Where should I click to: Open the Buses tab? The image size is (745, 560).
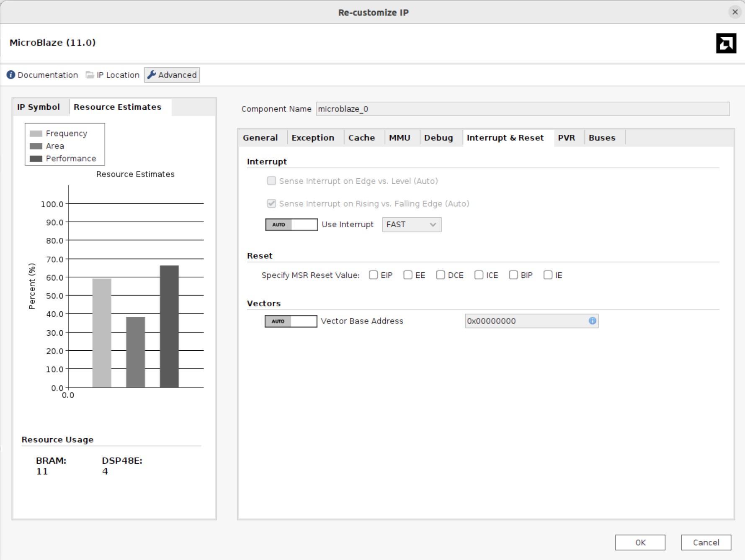(x=602, y=138)
